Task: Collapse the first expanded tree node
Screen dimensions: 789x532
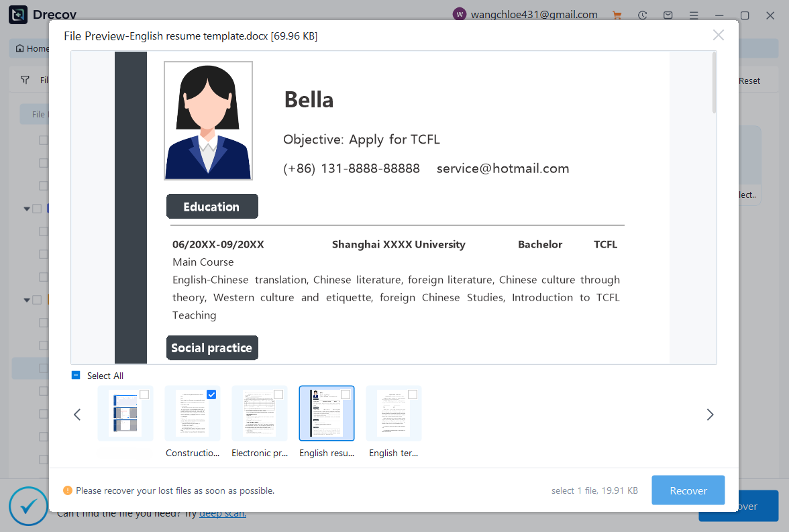Action: coord(27,209)
